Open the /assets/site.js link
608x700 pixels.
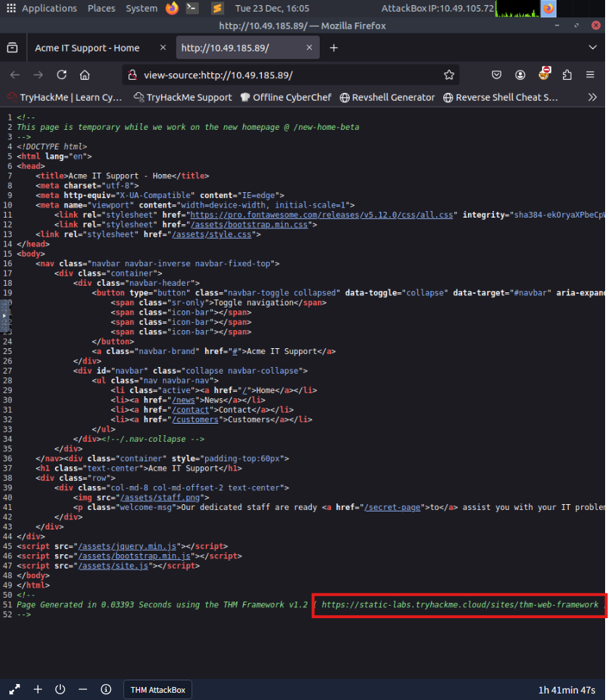click(x=113, y=566)
